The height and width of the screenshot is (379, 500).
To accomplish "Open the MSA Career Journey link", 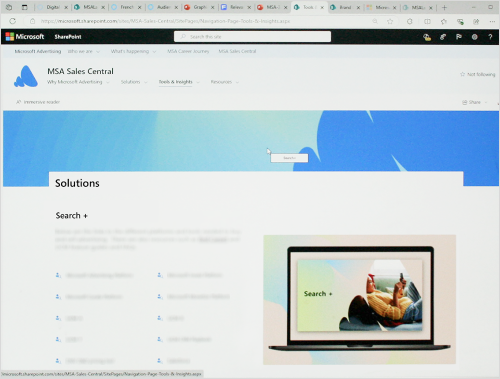I will click(x=188, y=51).
